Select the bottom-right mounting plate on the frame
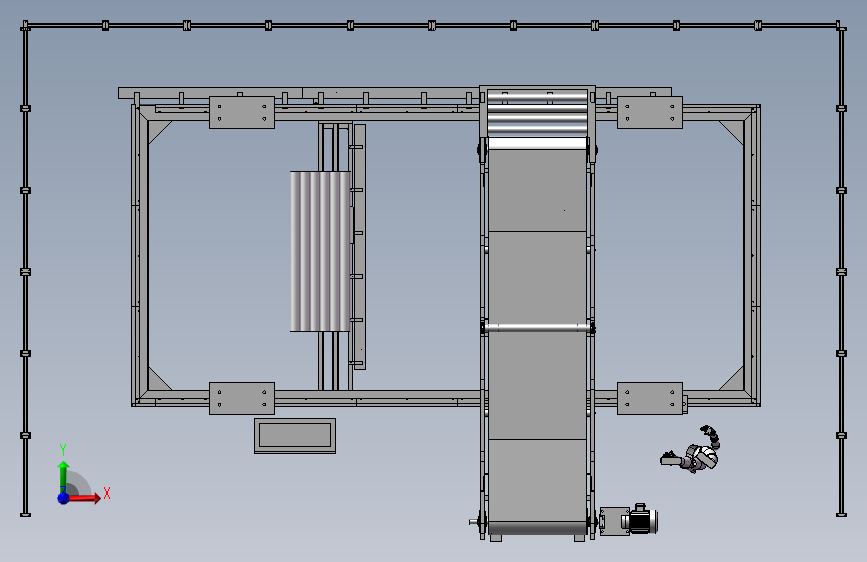The width and height of the screenshot is (867, 562). (x=650, y=398)
